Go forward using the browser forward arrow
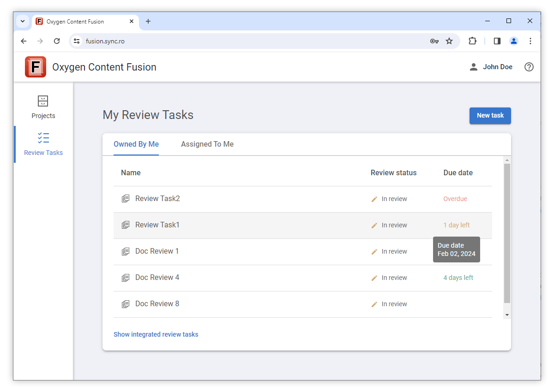This screenshot has width=554, height=392. click(40, 41)
